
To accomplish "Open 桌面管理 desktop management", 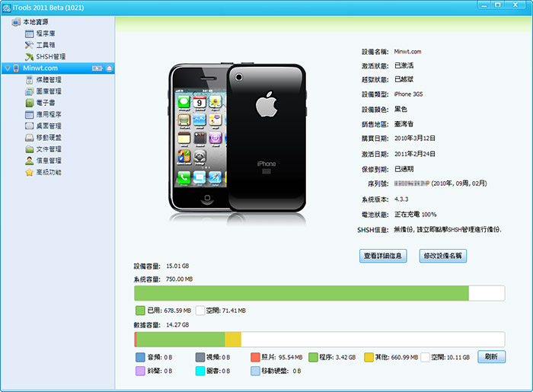I will click(49, 126).
